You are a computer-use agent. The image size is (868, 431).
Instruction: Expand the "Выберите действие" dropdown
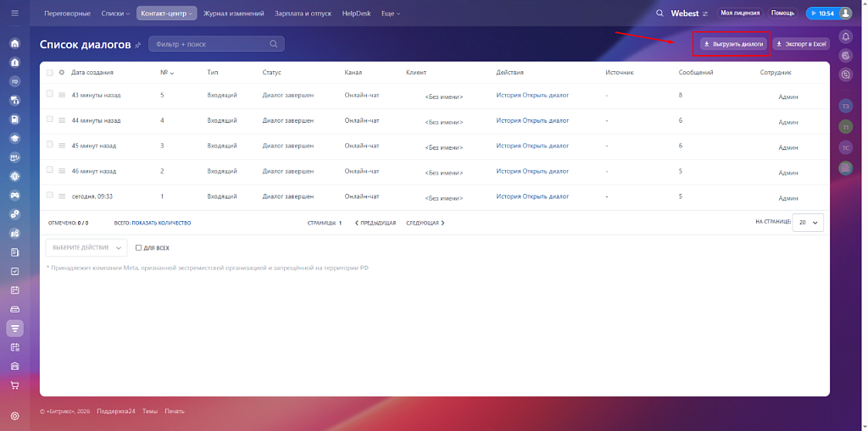(x=85, y=247)
